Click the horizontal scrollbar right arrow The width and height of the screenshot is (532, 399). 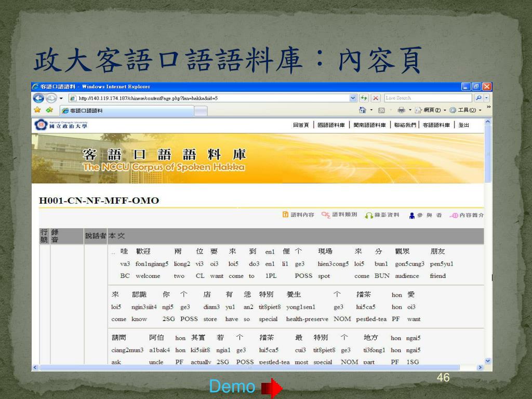[x=480, y=367]
